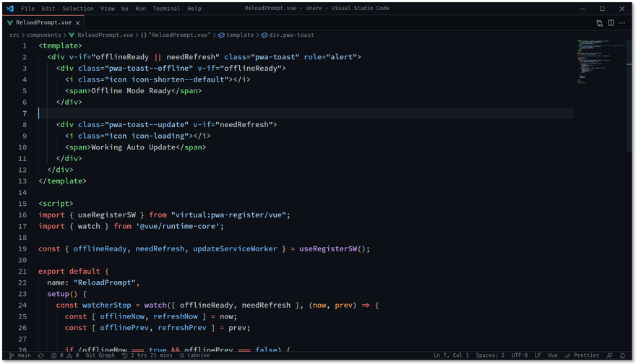Click the split editor right icon
Screen dimensions: 636x364
[x=611, y=22]
